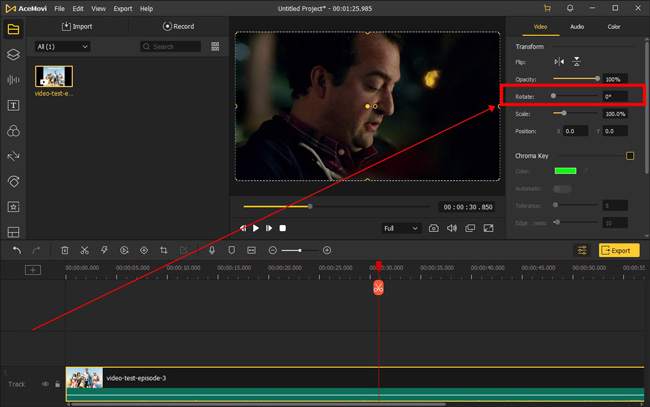Open the Transitions panel in sidebar
The height and width of the screenshot is (407, 650).
click(x=13, y=156)
